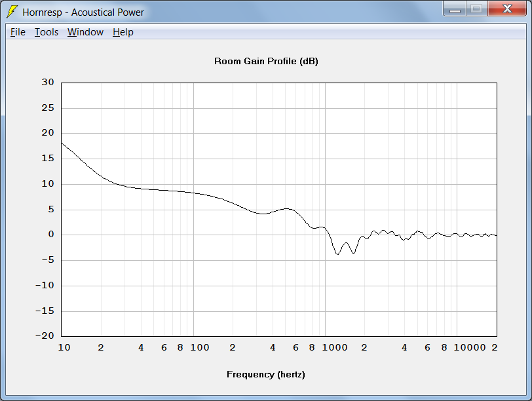Close the Acoustical Power window
The image size is (532, 401).
pos(507,9)
